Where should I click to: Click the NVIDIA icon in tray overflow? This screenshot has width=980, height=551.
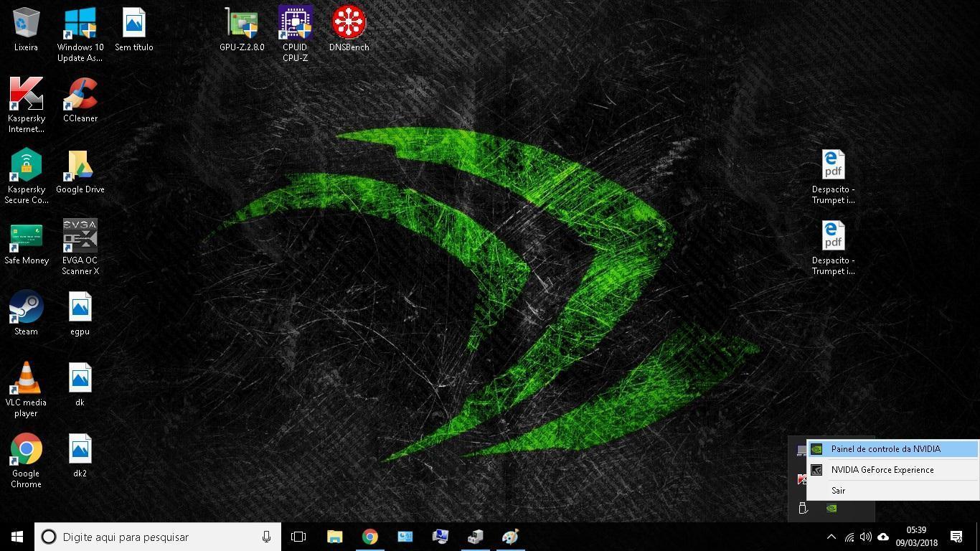(831, 508)
